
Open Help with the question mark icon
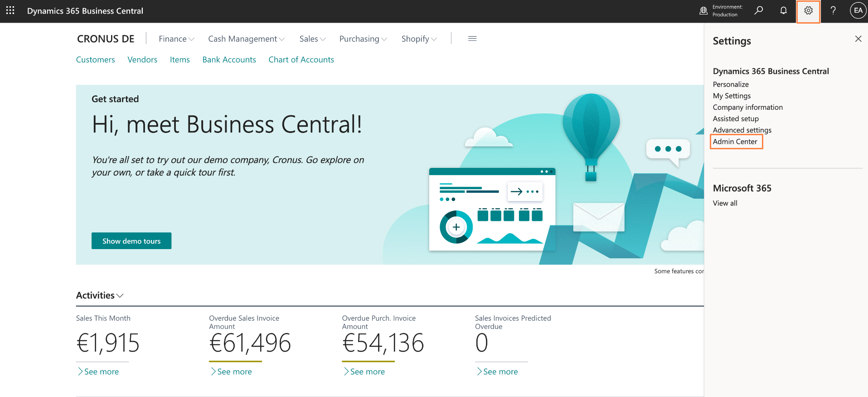[x=833, y=10]
